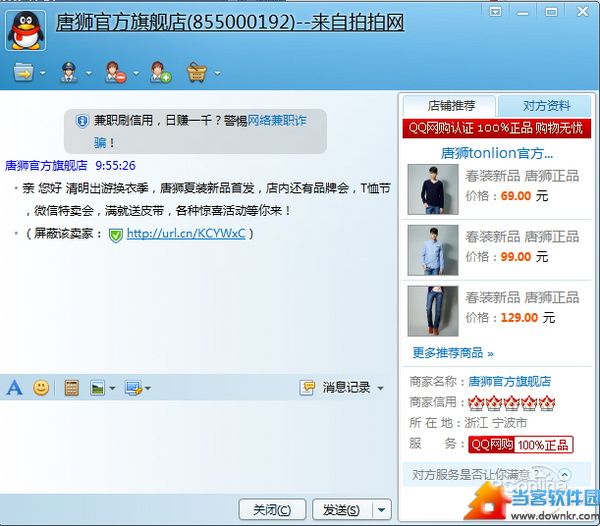Click the block user icon
This screenshot has height=526, width=600.
[x=115, y=72]
